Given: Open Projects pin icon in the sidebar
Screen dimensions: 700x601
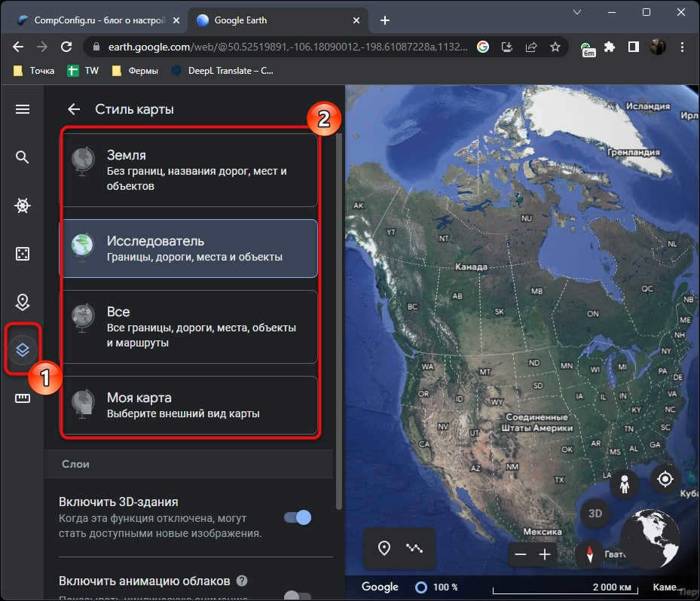Looking at the screenshot, I should coord(23,302).
